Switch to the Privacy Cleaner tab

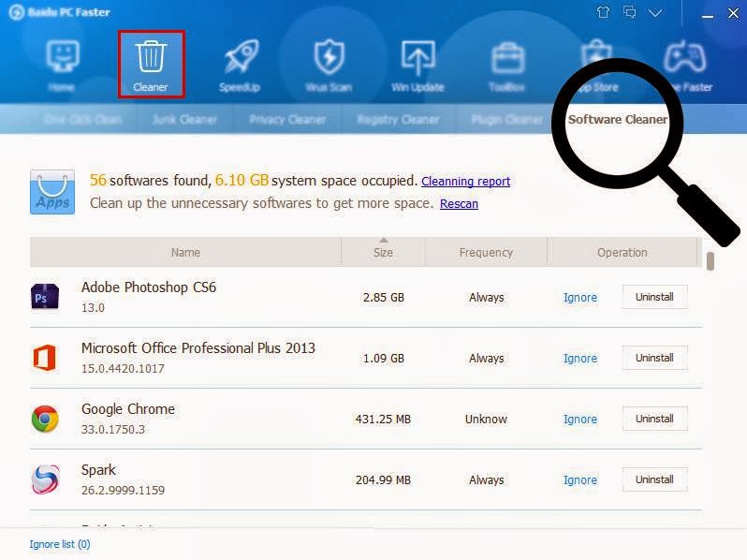pyautogui.click(x=287, y=120)
